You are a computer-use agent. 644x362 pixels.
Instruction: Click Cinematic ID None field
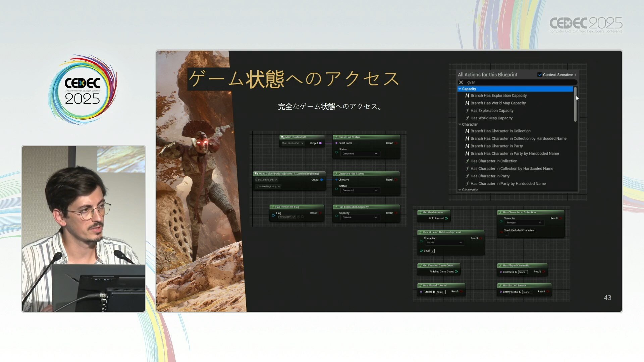[x=523, y=272]
